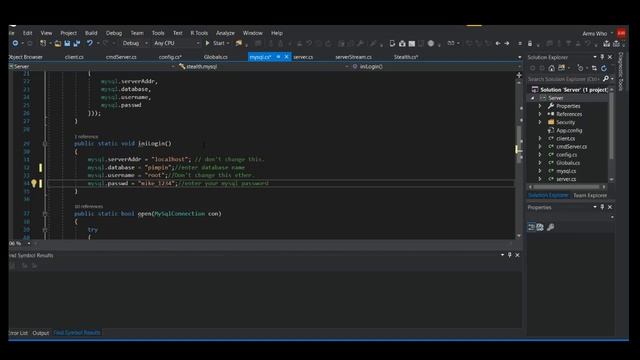Click the Alphabetical sort icon in Properties
640x360 pixels.
coord(540,227)
